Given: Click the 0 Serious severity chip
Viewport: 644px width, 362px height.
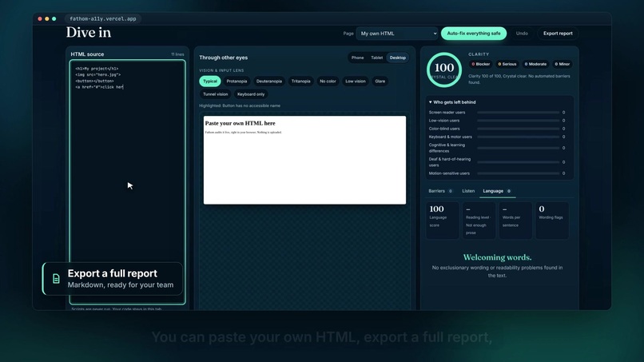Looking at the screenshot, I should pyautogui.click(x=507, y=64).
